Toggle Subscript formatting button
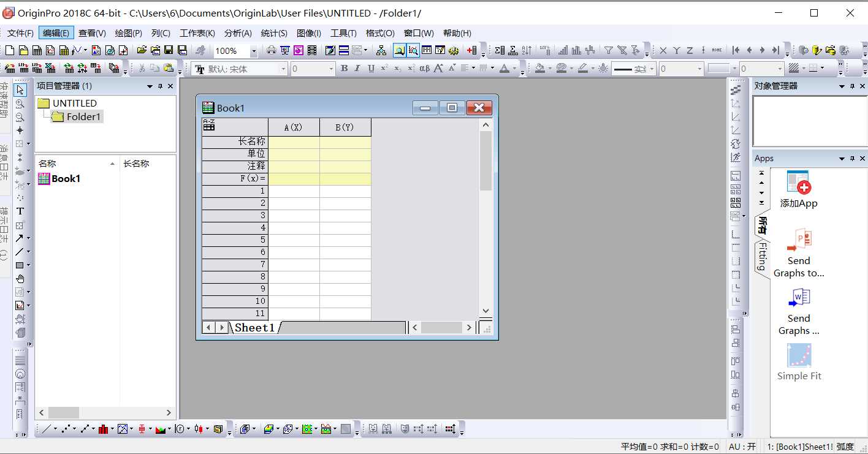 pos(397,68)
